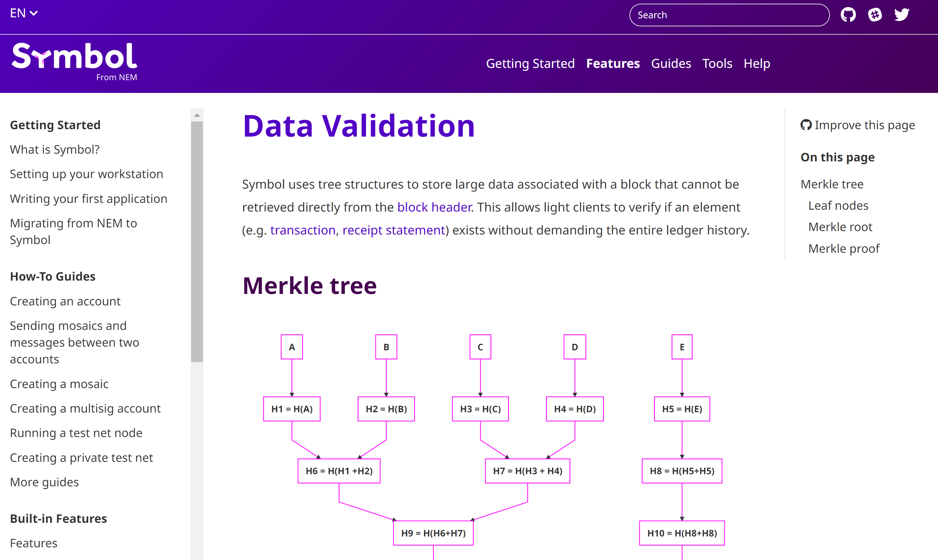
Task: Follow the transaction link
Action: [x=303, y=230]
